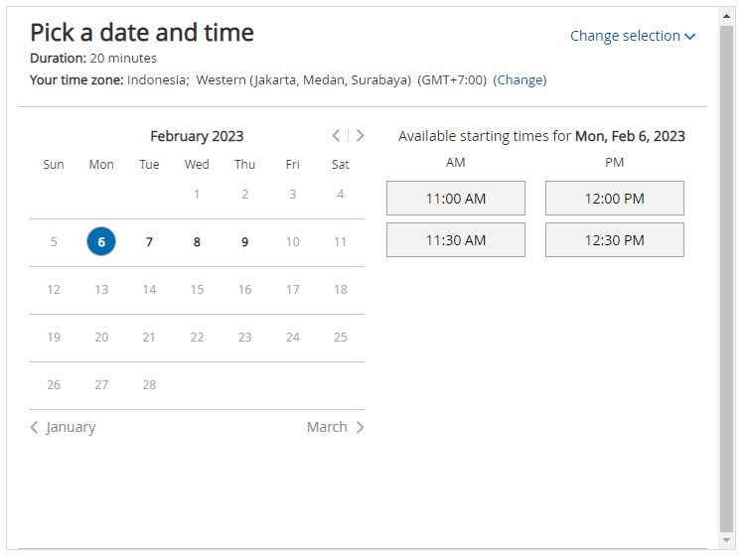Screen dimensions: 744x560
Task: Click the February 2023 month heading
Action: (x=197, y=137)
